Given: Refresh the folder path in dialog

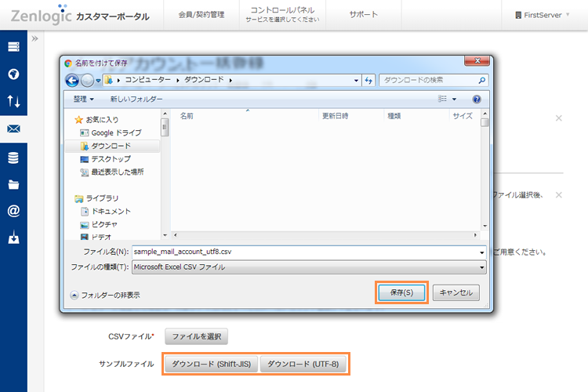Looking at the screenshot, I should 368,80.
